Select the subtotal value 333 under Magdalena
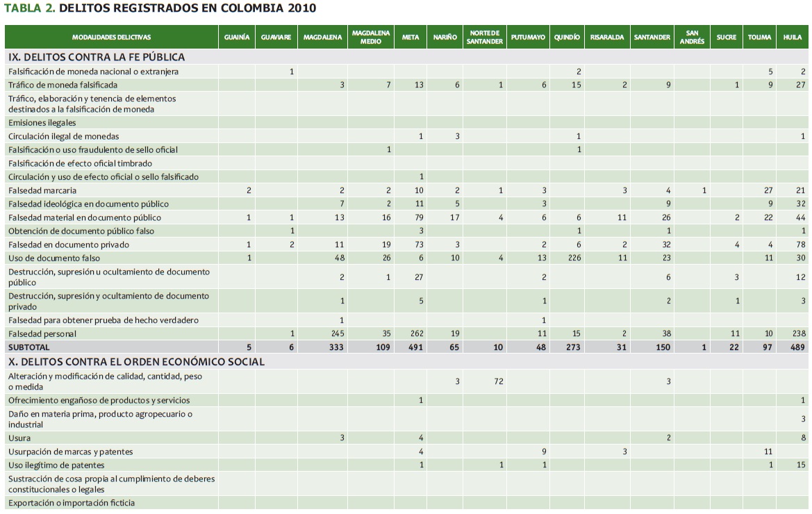Image resolution: width=812 pixels, height=514 pixels. coord(335,347)
